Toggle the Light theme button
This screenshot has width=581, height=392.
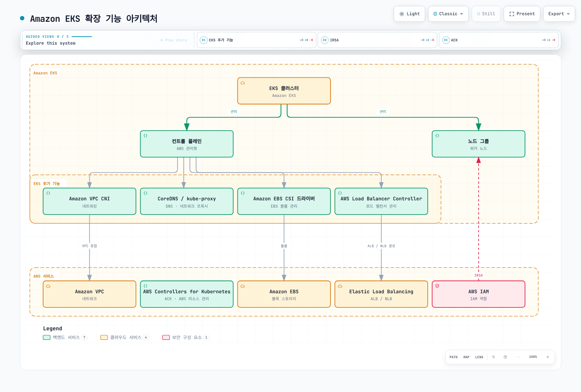point(409,14)
